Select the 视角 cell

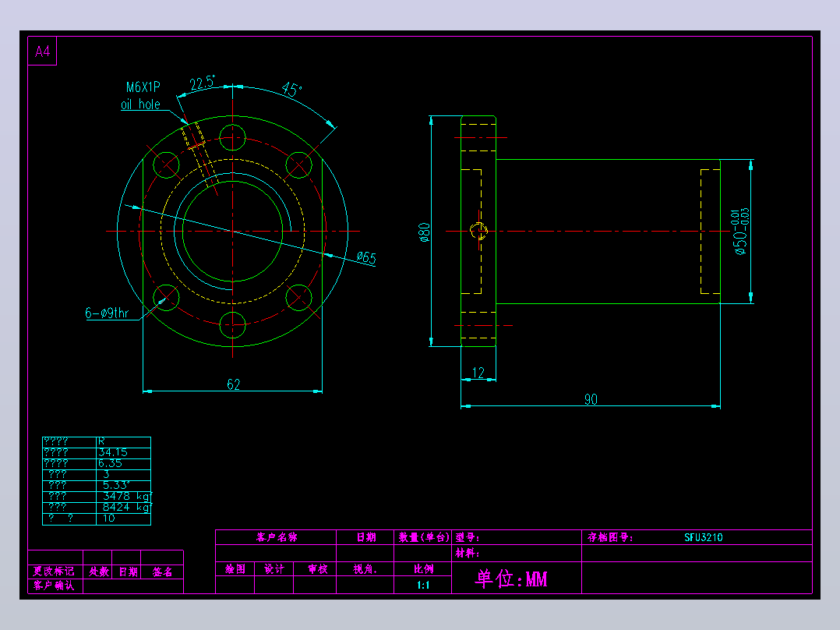click(365, 569)
